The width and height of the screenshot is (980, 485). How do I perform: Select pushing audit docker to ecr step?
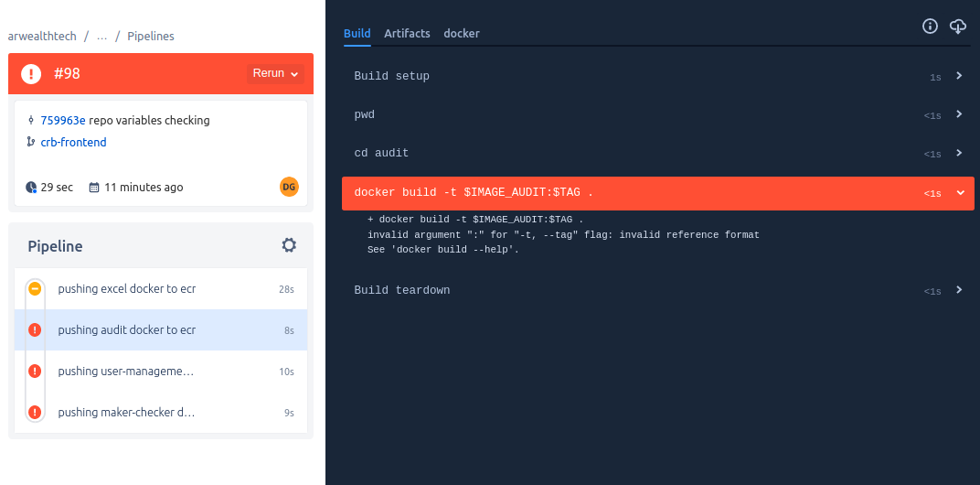[161, 329]
